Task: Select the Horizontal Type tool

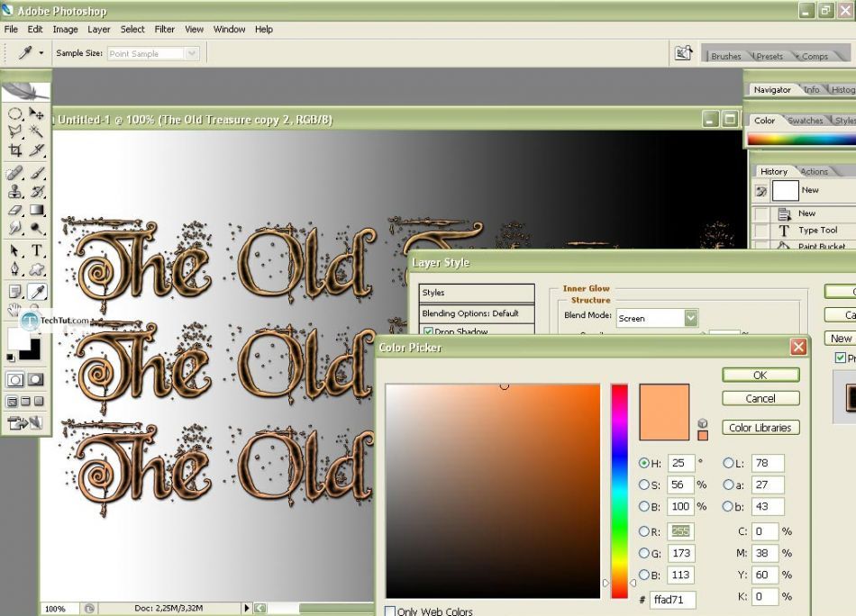Action: pos(37,250)
